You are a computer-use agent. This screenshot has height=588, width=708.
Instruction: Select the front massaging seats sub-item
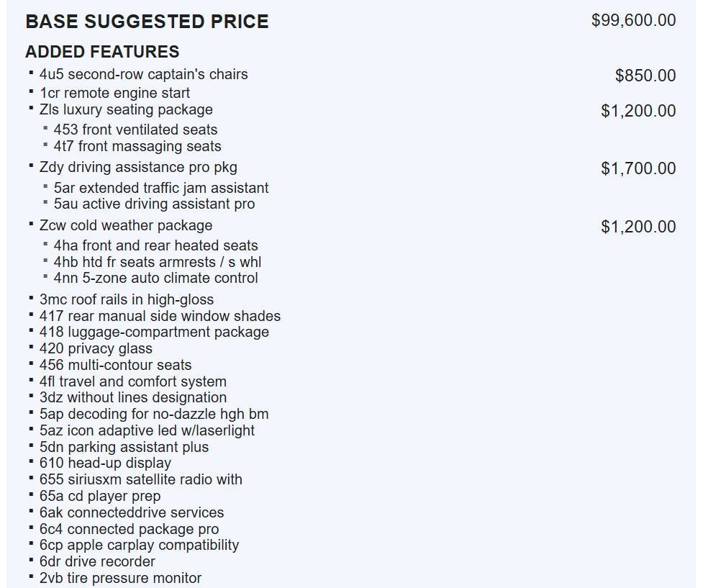point(137,146)
